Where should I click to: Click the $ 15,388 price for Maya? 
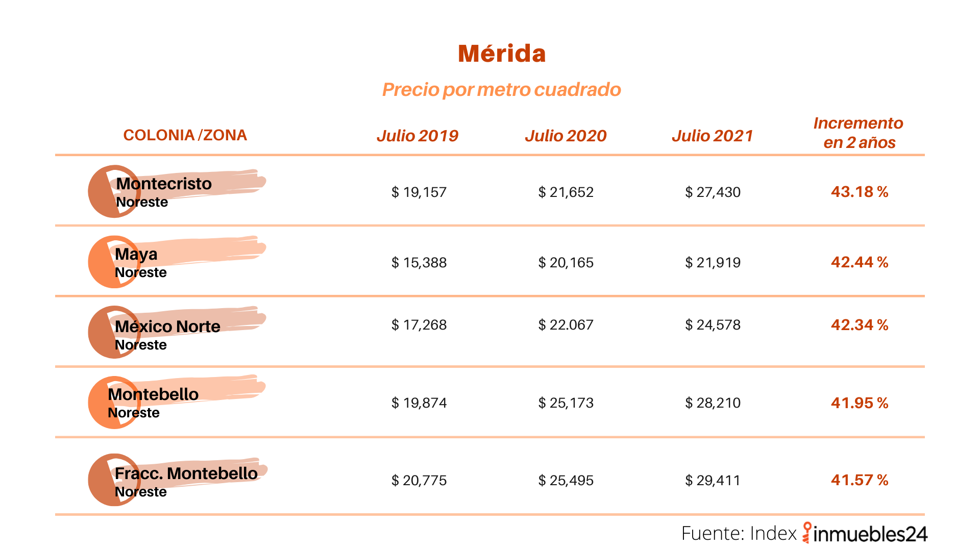click(419, 263)
